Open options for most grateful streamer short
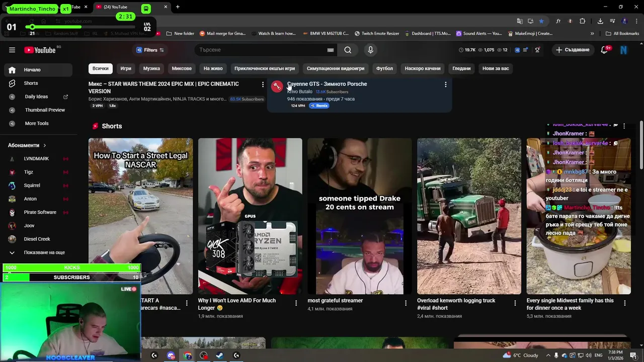The height and width of the screenshot is (362, 644). (x=406, y=303)
